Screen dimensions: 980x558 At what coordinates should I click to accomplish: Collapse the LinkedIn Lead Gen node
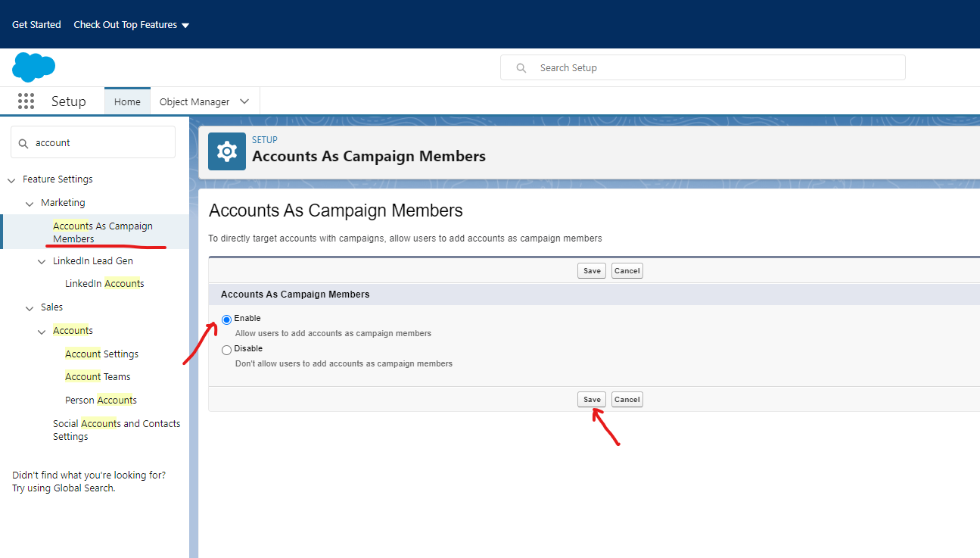tap(42, 262)
